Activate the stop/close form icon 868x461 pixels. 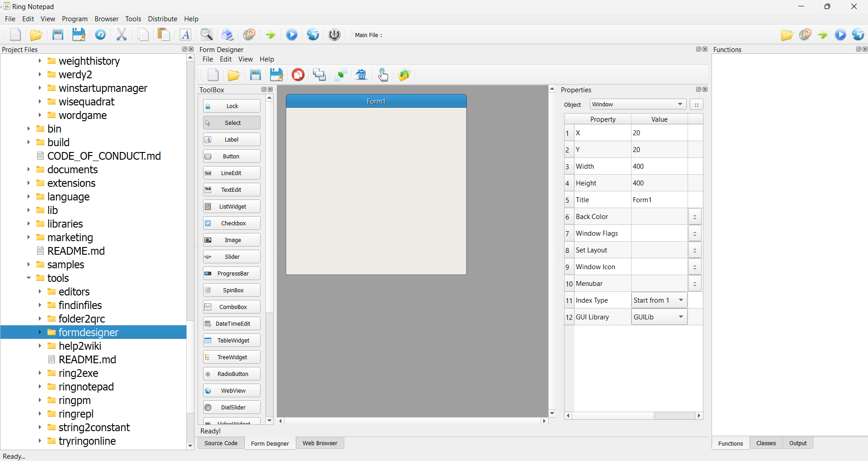[x=298, y=75]
